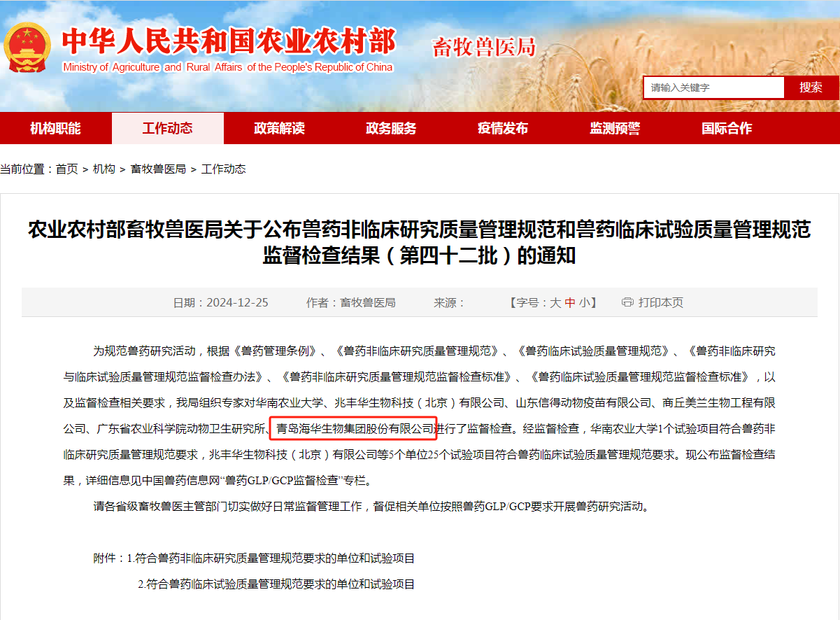Click 工作动态 at the breadcrumb end
The height and width of the screenshot is (620, 840).
pyautogui.click(x=224, y=169)
